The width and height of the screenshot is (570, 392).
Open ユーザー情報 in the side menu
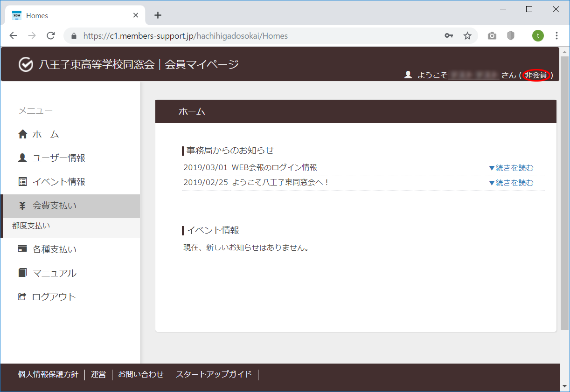point(70,158)
